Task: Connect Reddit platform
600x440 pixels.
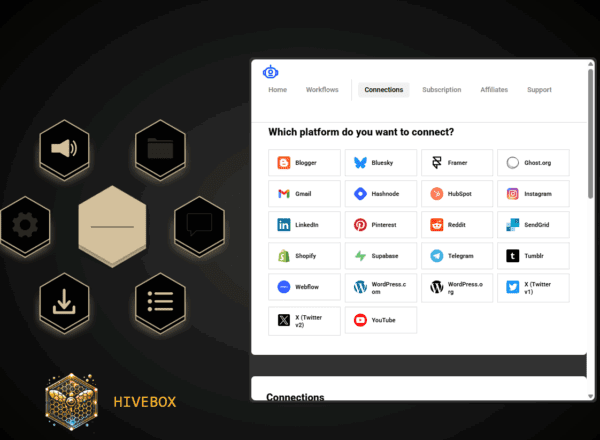Action: [457, 225]
